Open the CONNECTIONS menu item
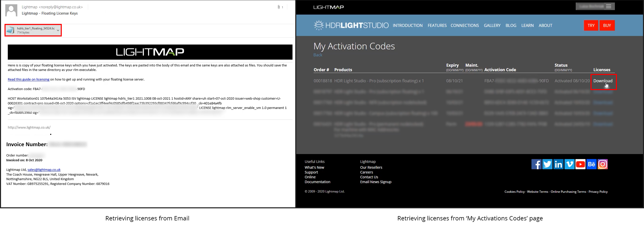 tap(465, 25)
